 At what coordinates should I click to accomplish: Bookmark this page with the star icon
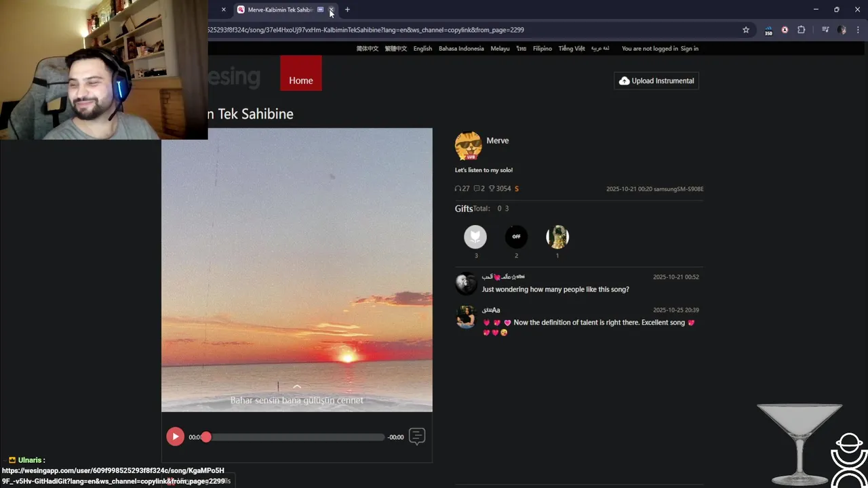[x=746, y=30]
